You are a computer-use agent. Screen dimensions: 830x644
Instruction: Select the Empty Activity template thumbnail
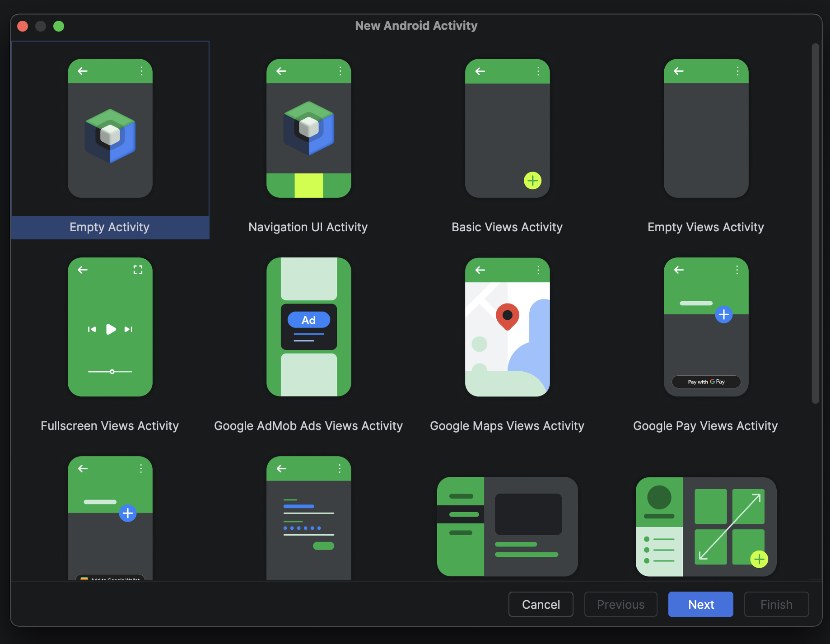(110, 128)
